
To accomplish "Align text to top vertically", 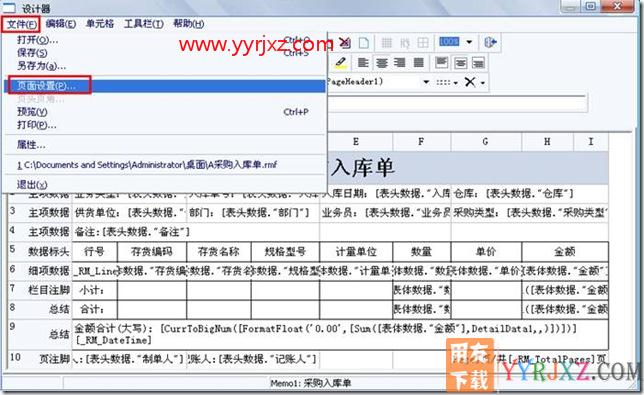I will (442, 63).
